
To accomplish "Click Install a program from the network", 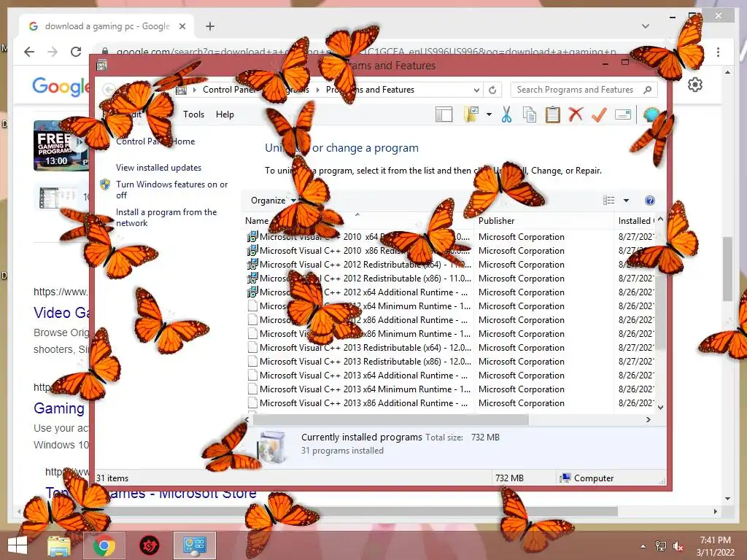I will pyautogui.click(x=166, y=217).
